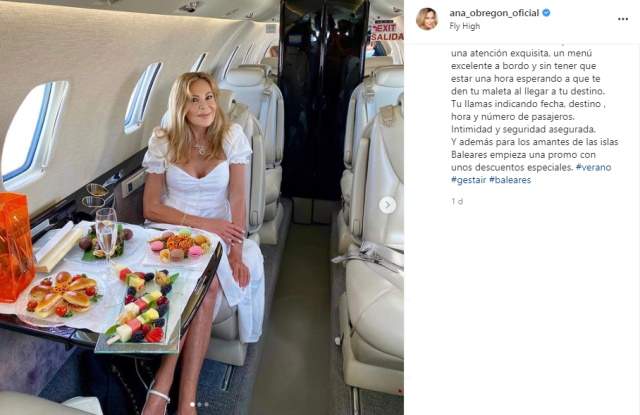The width and height of the screenshot is (640, 415).
Task: Click the woman in white dress photo
Action: [202, 207]
